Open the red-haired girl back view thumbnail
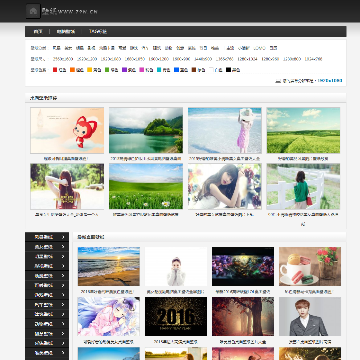The image size is (360, 360). tap(67, 186)
